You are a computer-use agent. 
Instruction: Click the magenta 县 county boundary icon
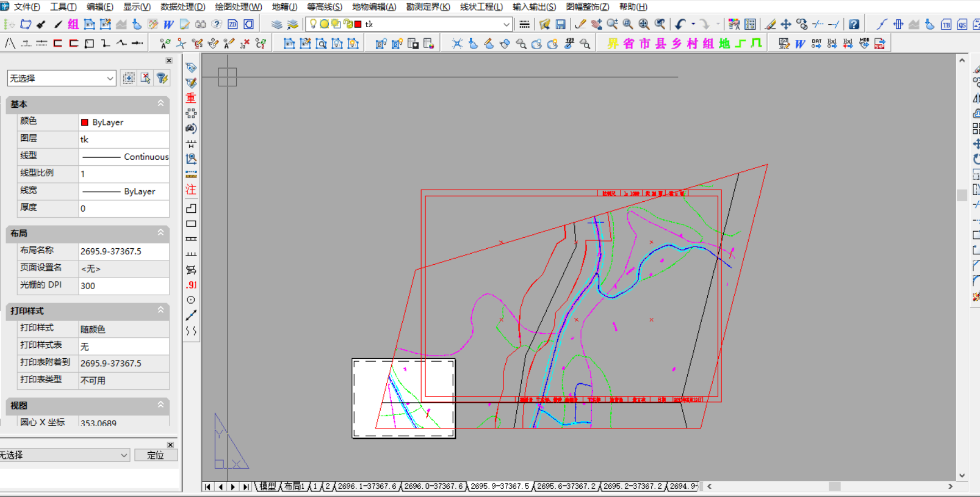click(x=661, y=44)
